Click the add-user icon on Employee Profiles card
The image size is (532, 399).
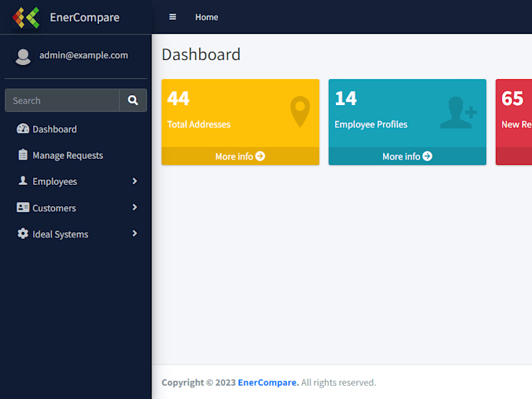[x=458, y=112]
